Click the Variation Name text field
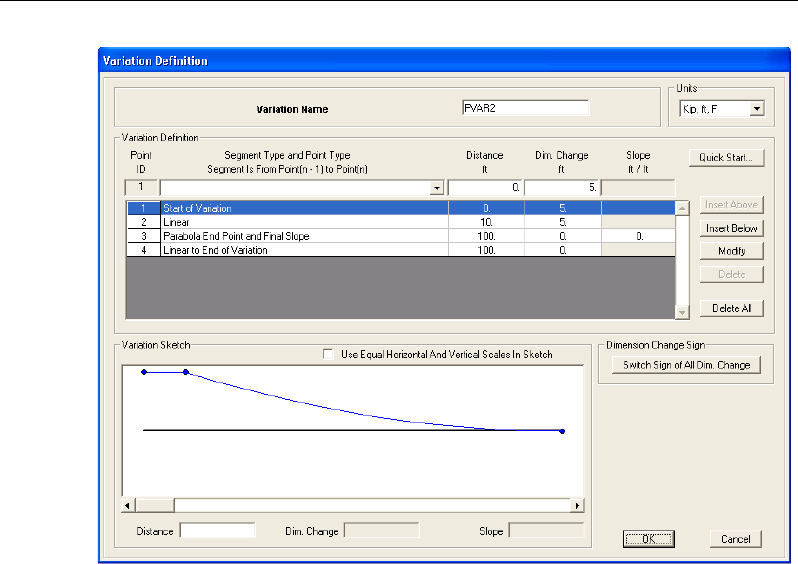Screen dimensions: 798x564 (x=525, y=108)
